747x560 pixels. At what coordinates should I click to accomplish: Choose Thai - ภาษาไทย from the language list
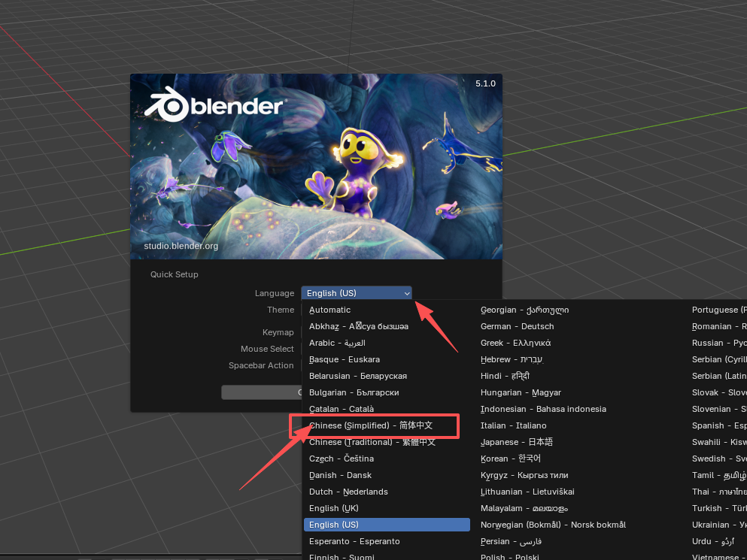point(711,492)
